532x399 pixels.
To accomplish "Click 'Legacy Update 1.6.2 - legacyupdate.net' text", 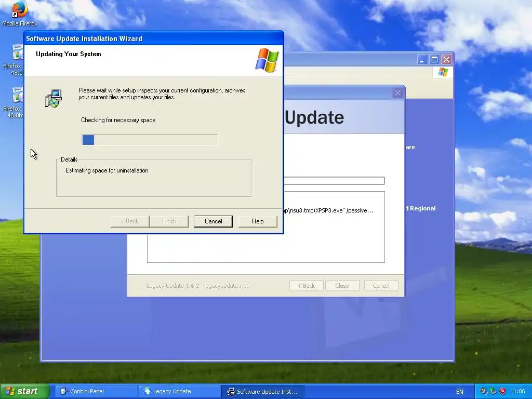I will (197, 286).
